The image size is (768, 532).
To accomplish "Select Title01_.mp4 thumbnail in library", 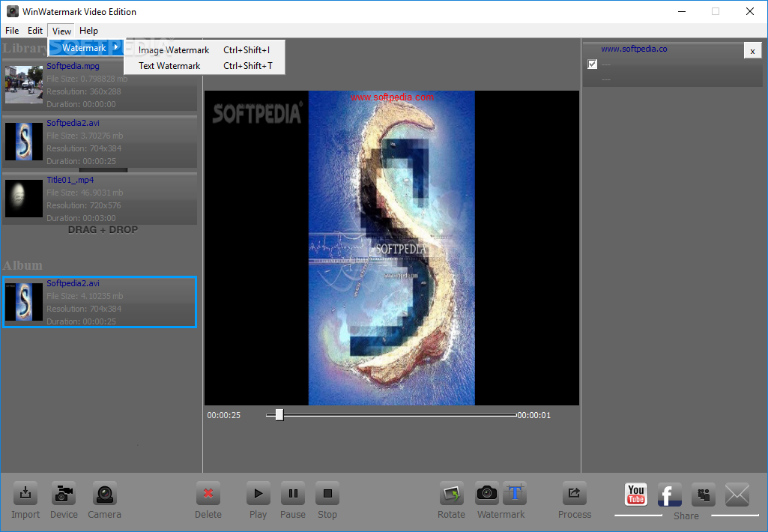I will click(25, 199).
